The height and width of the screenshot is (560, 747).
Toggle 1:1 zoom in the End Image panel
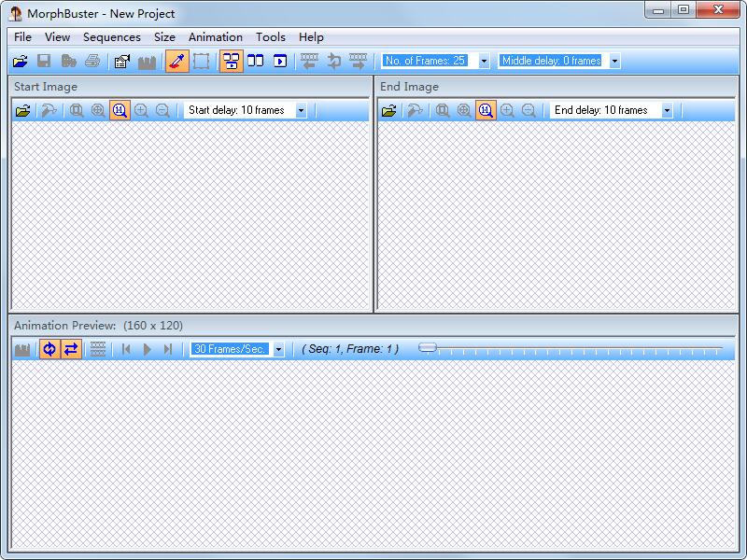tap(486, 110)
